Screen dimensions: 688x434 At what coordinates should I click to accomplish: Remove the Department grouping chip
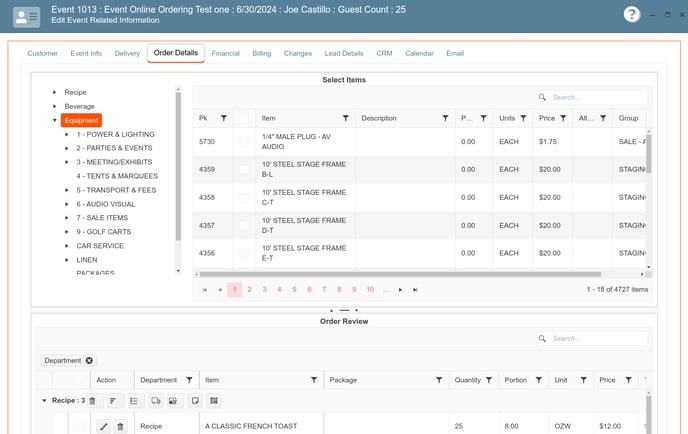90,360
